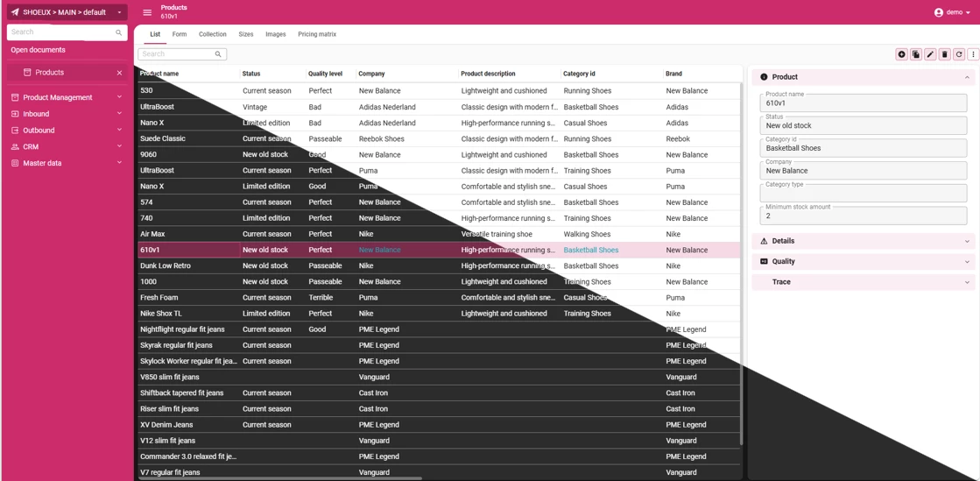Toggle the hamburger navigation menu
The height and width of the screenshot is (481, 980).
[x=147, y=12]
